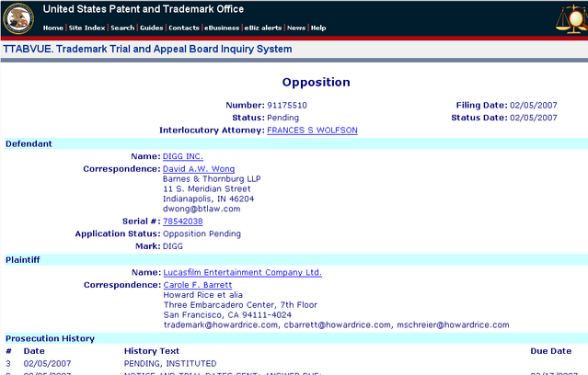Viewport: 588px width, 375px height.
Task: Open the Help navigation item
Action: pos(318,28)
